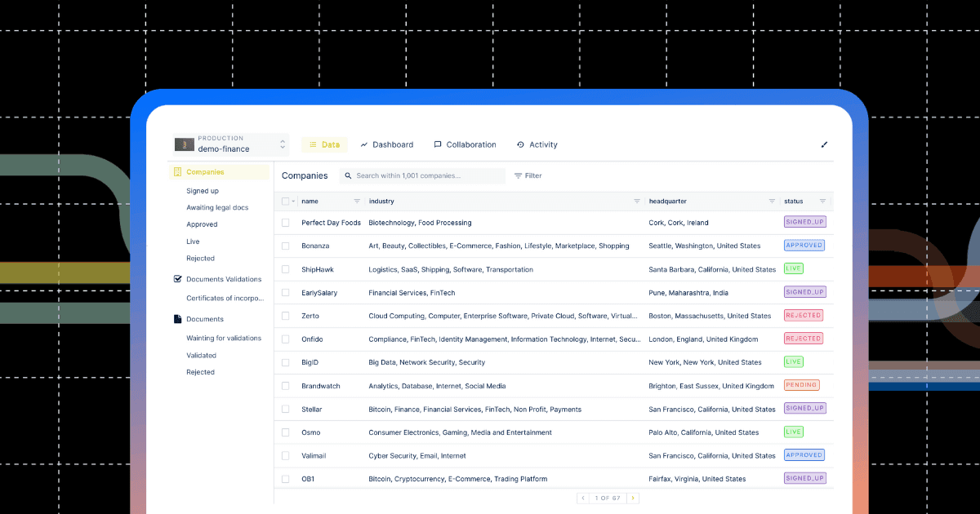
Task: Check the Brandwatch row checkbox
Action: (286, 386)
